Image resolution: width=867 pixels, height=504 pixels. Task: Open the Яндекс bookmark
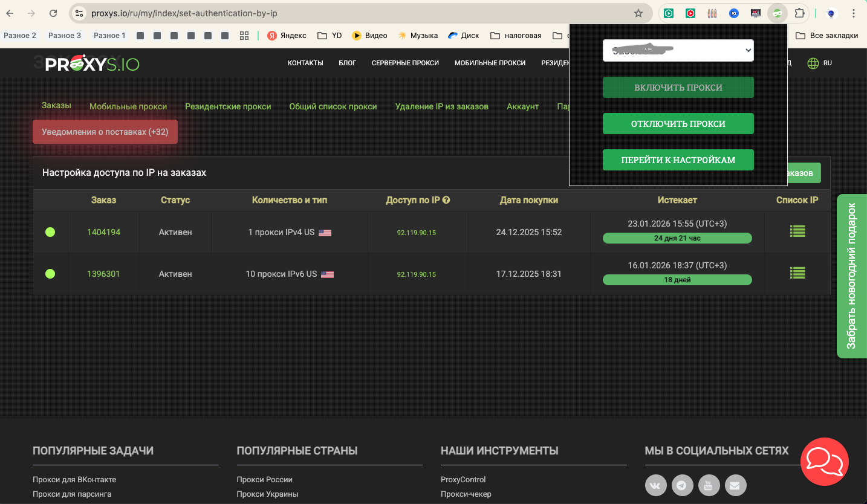click(x=287, y=36)
